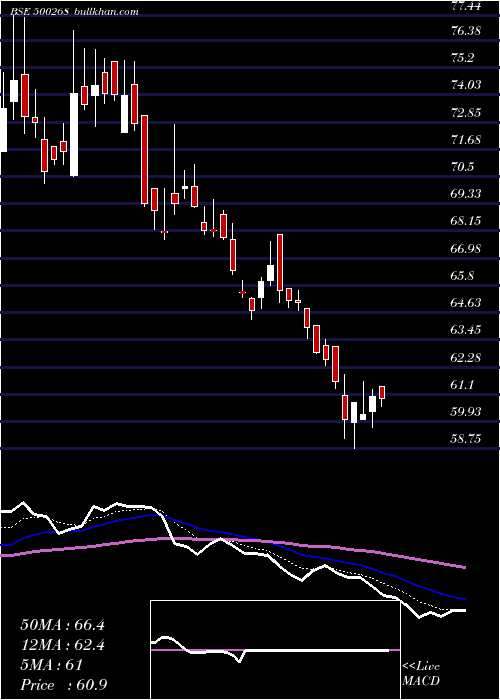
Task: Click the 66.98 price axis label
Action: [x=466, y=249]
